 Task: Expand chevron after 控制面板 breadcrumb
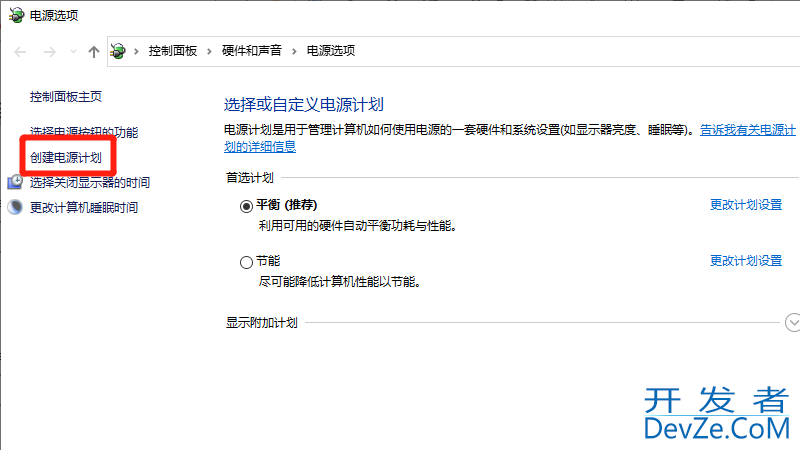click(x=209, y=51)
